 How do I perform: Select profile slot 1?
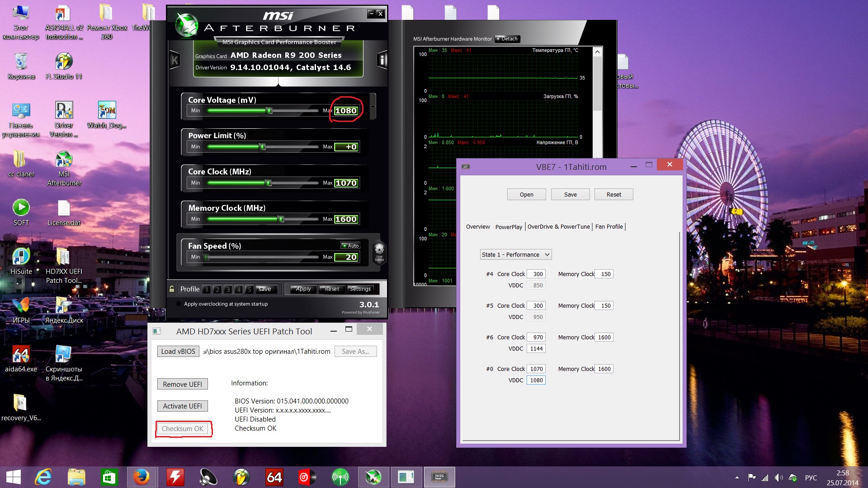(206, 289)
